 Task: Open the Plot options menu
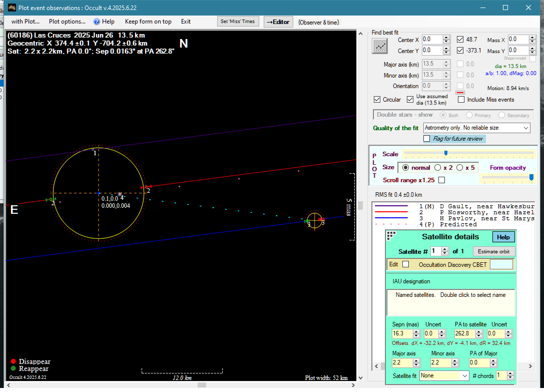(x=67, y=22)
